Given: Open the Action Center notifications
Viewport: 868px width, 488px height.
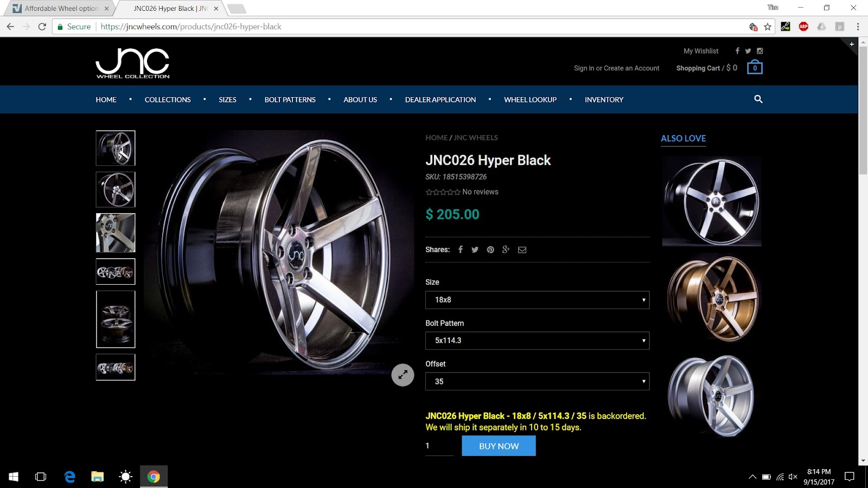Looking at the screenshot, I should [x=850, y=477].
